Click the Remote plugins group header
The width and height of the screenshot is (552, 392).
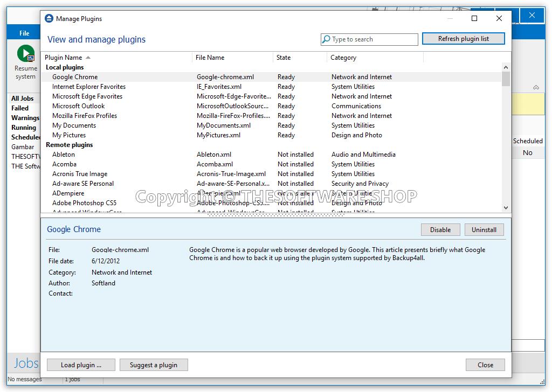tap(70, 145)
